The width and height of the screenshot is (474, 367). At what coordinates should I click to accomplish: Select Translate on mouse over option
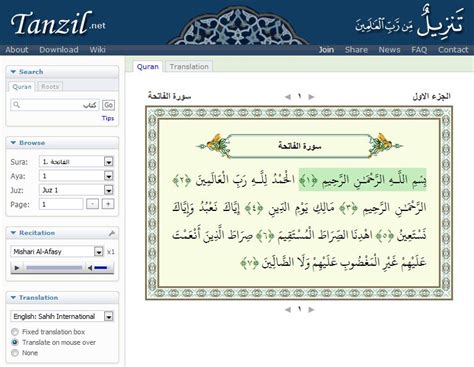click(x=15, y=342)
